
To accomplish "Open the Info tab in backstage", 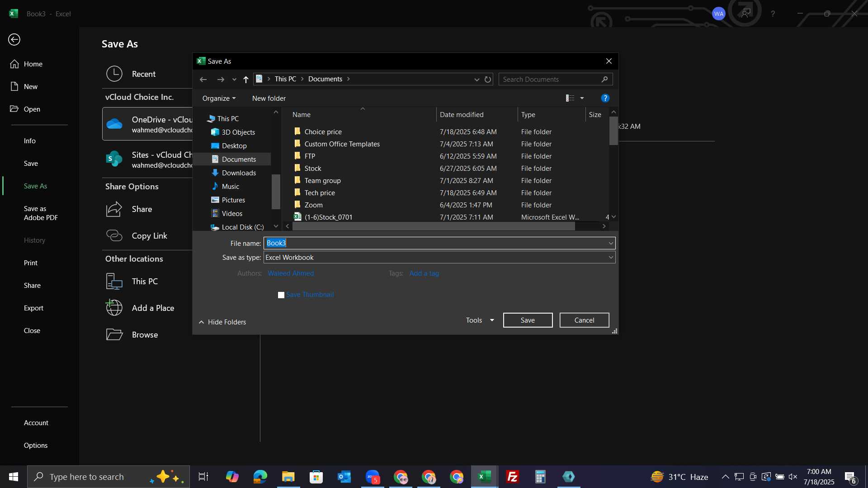I will [x=30, y=141].
